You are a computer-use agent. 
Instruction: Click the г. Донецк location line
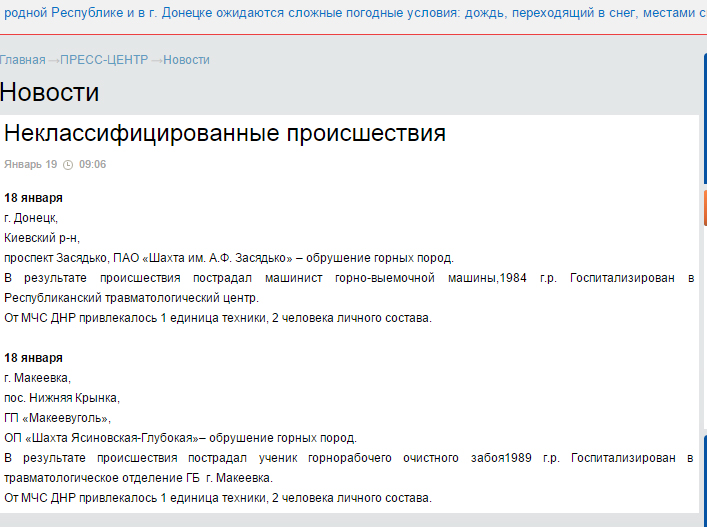(x=31, y=218)
